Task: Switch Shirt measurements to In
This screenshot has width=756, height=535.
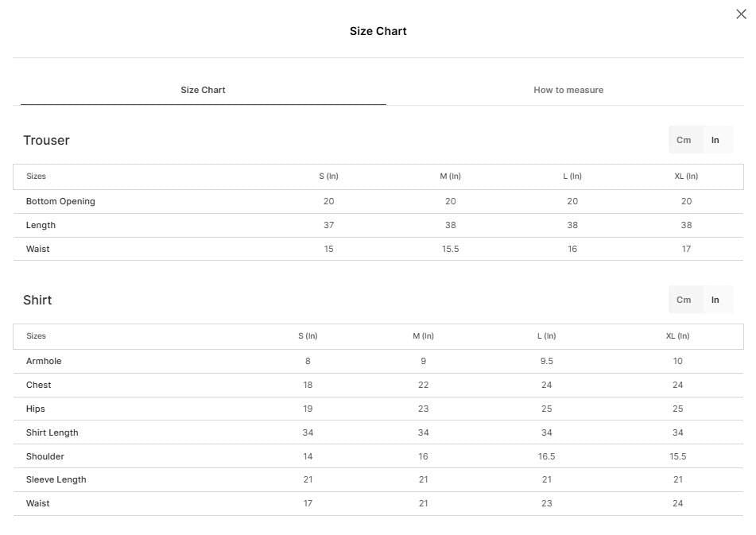Action: (715, 300)
